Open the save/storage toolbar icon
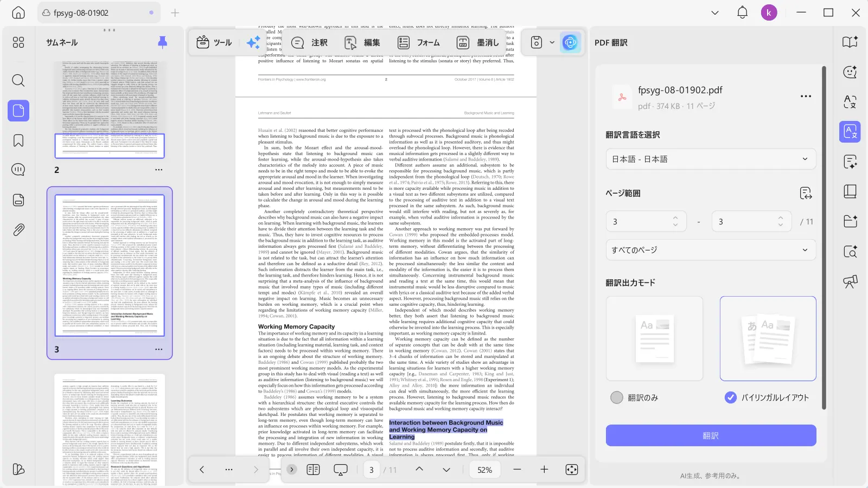The height and width of the screenshot is (488, 868). [x=537, y=42]
